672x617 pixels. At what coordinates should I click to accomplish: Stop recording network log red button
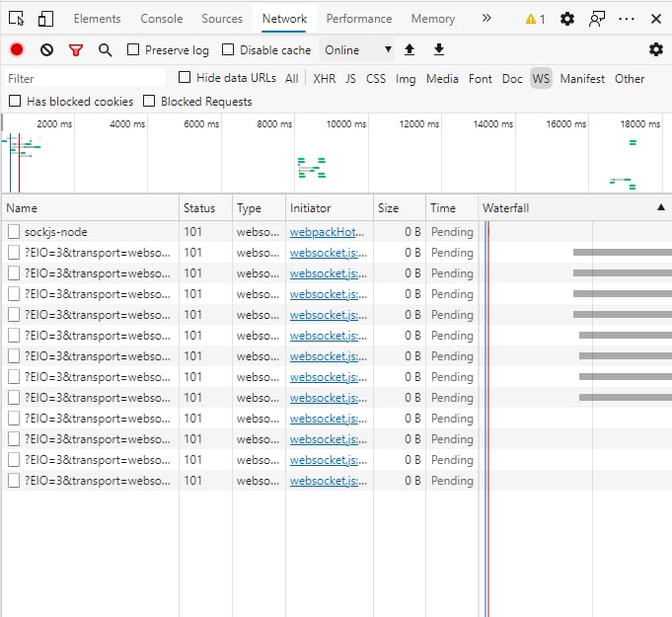tap(17, 50)
